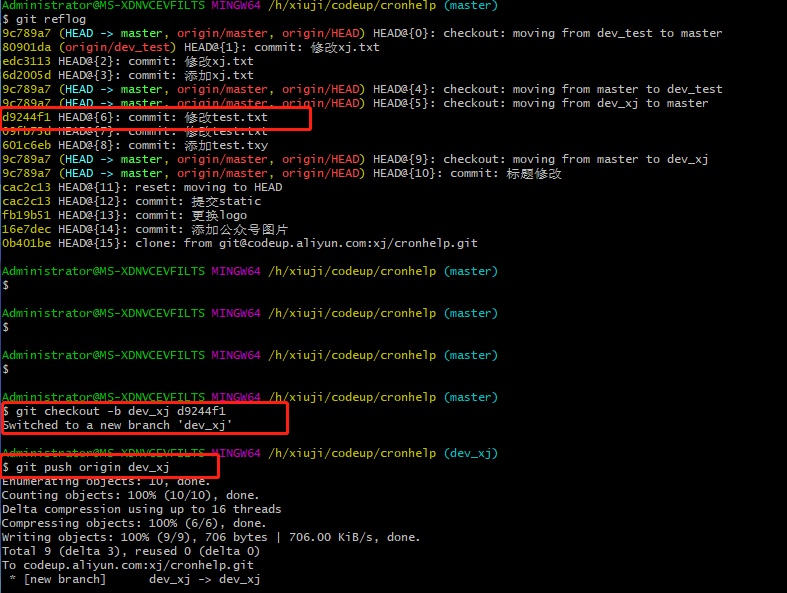Click the HEAD@{0} checkout from dev_test line
The width and height of the screenshot is (787, 593).
tap(362, 34)
